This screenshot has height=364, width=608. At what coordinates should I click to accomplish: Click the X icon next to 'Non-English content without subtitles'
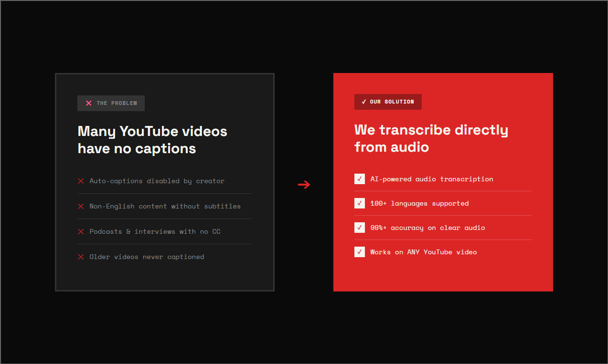tap(80, 206)
